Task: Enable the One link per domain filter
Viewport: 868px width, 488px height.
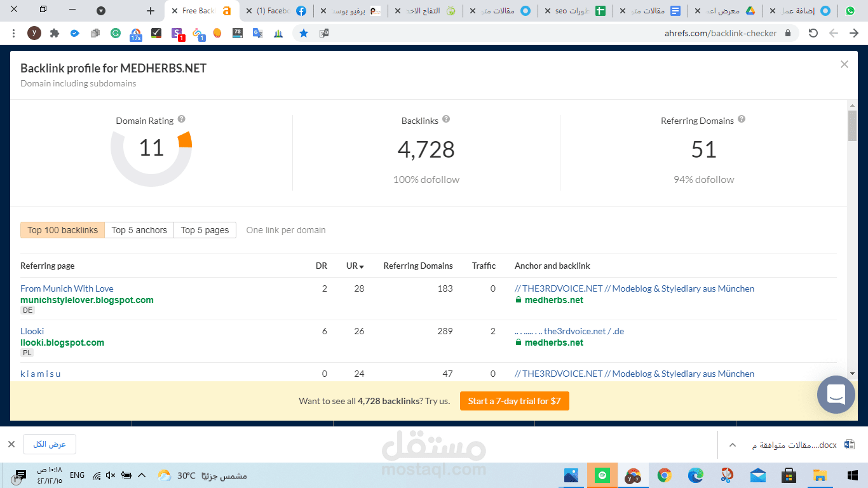Action: click(286, 230)
